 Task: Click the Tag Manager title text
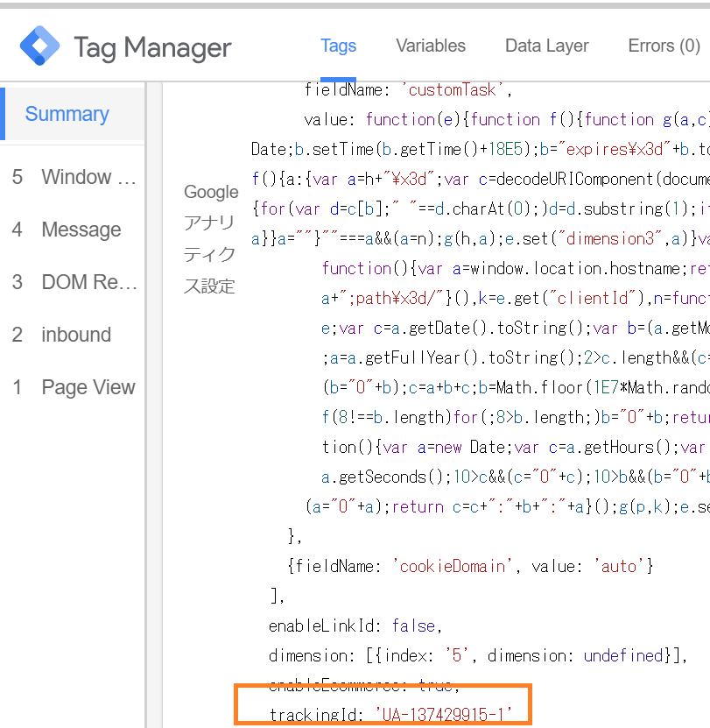click(x=152, y=47)
